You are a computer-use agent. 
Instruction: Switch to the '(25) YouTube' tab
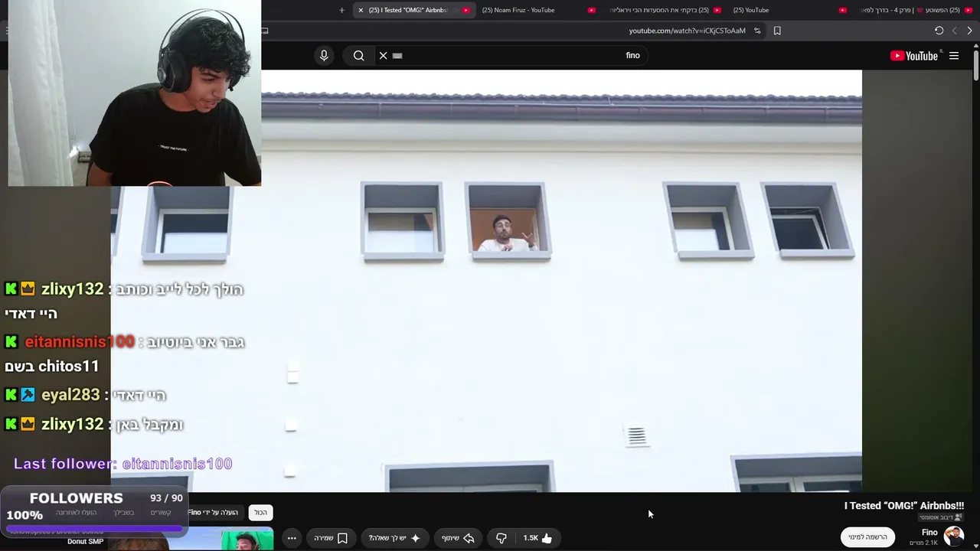789,10
